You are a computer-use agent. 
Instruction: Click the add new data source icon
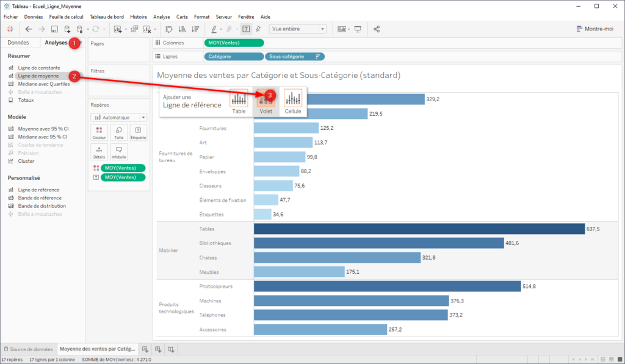[67, 29]
